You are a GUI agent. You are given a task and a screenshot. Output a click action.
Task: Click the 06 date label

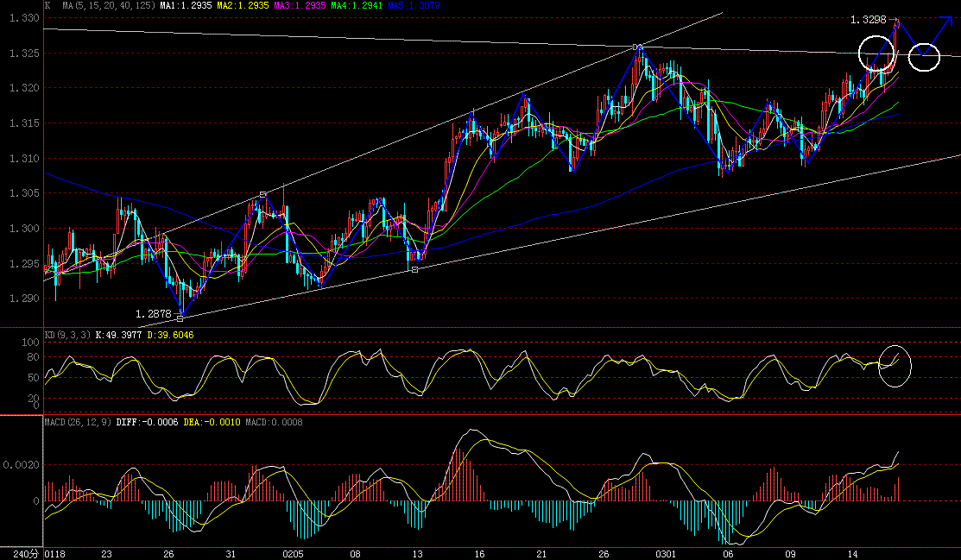coord(728,554)
